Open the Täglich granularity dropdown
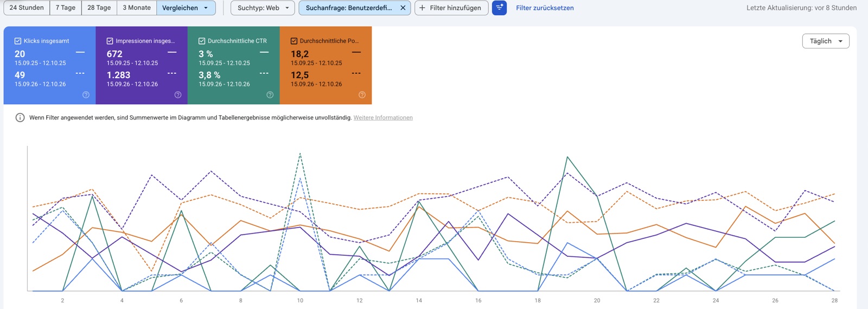 pyautogui.click(x=826, y=41)
